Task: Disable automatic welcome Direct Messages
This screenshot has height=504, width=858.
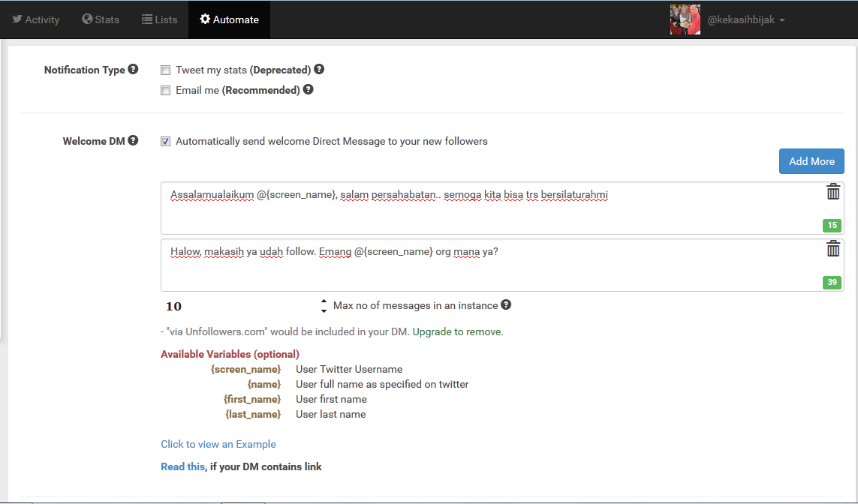Action: tap(165, 141)
